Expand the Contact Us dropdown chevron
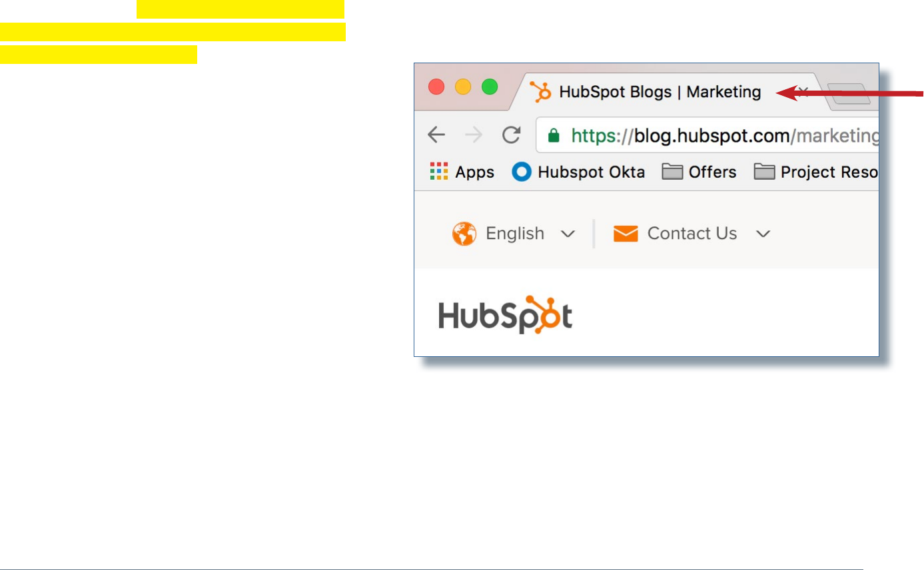The image size is (924, 570). 763,234
